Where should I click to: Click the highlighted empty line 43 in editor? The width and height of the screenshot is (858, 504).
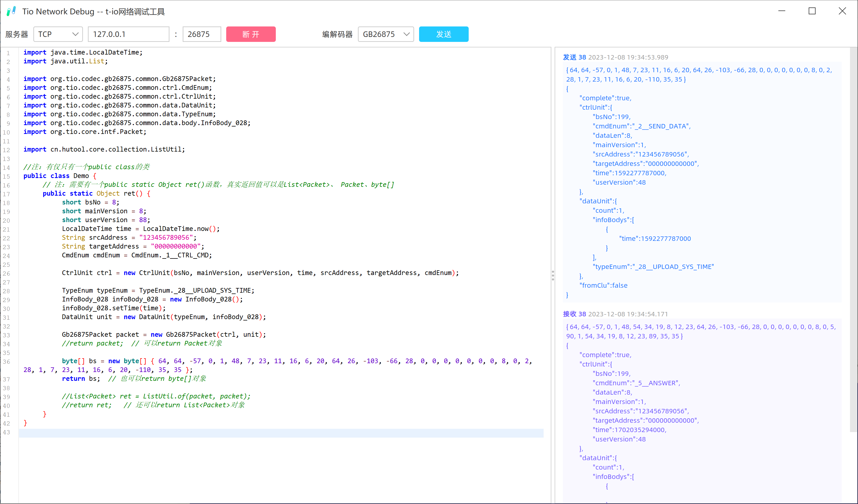tap(281, 433)
